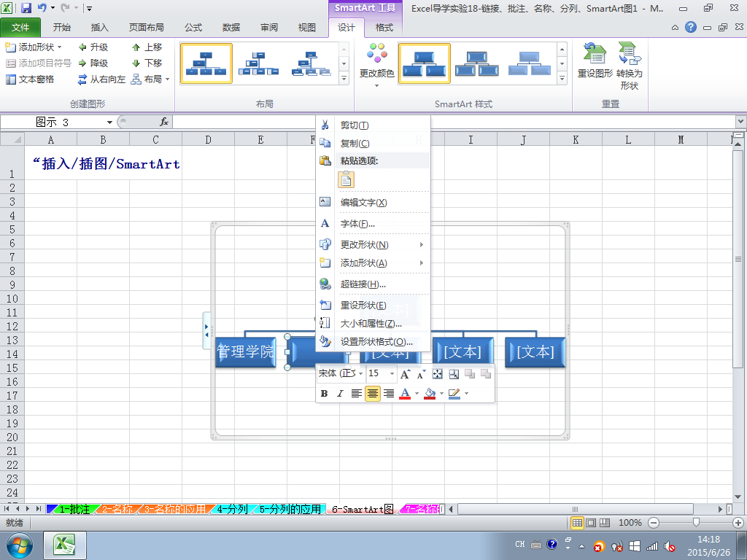This screenshot has width=747, height=560.
Task: Toggle the SmartArt text pane side arrow
Action: [206, 330]
